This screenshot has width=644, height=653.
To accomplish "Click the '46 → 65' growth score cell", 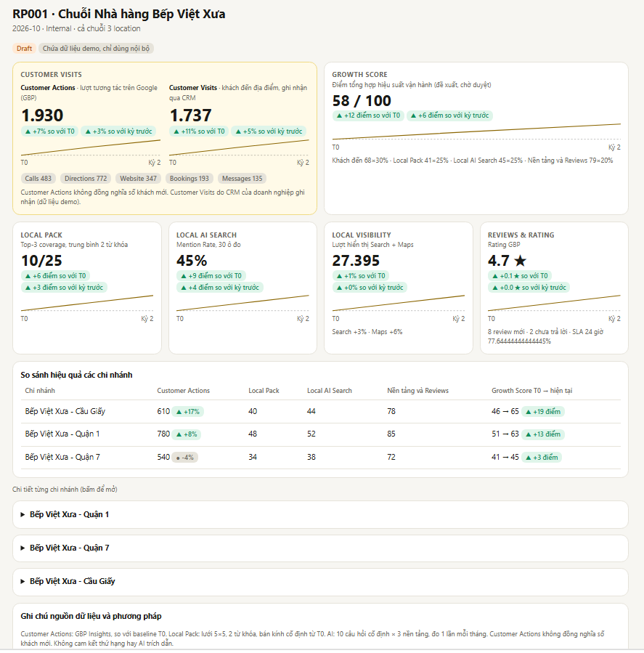I will pos(505,411).
